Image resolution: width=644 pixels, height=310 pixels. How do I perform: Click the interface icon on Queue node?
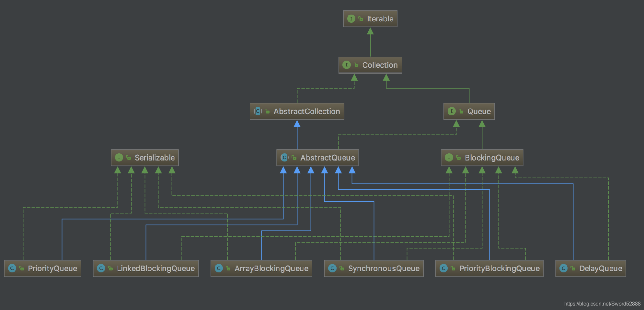[452, 111]
